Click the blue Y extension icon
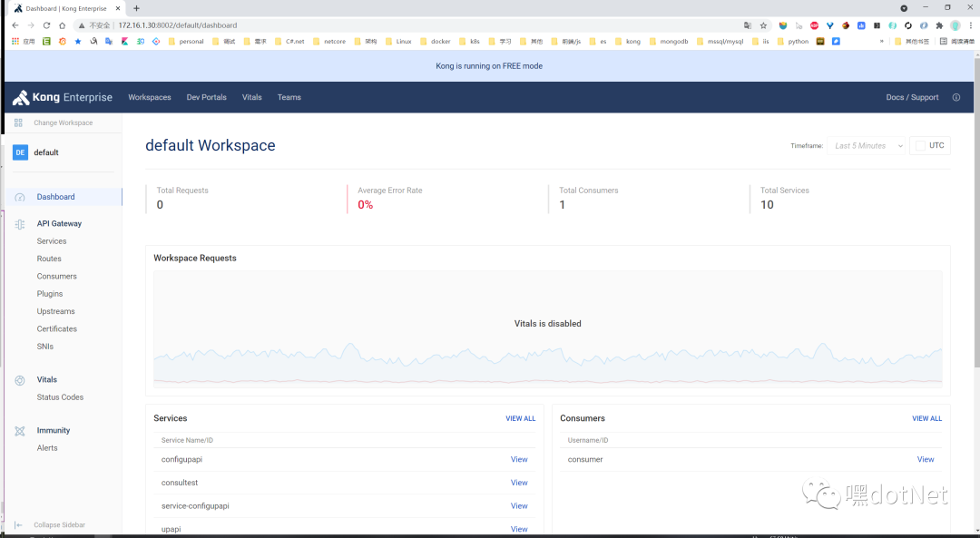Image resolution: width=980 pixels, height=538 pixels. click(830, 25)
